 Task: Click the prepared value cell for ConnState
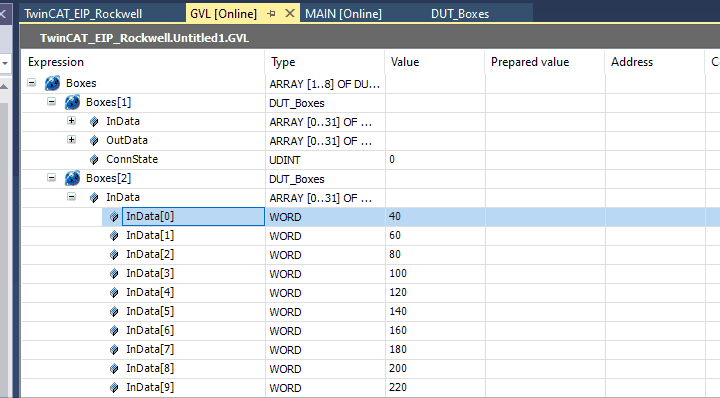click(x=545, y=160)
